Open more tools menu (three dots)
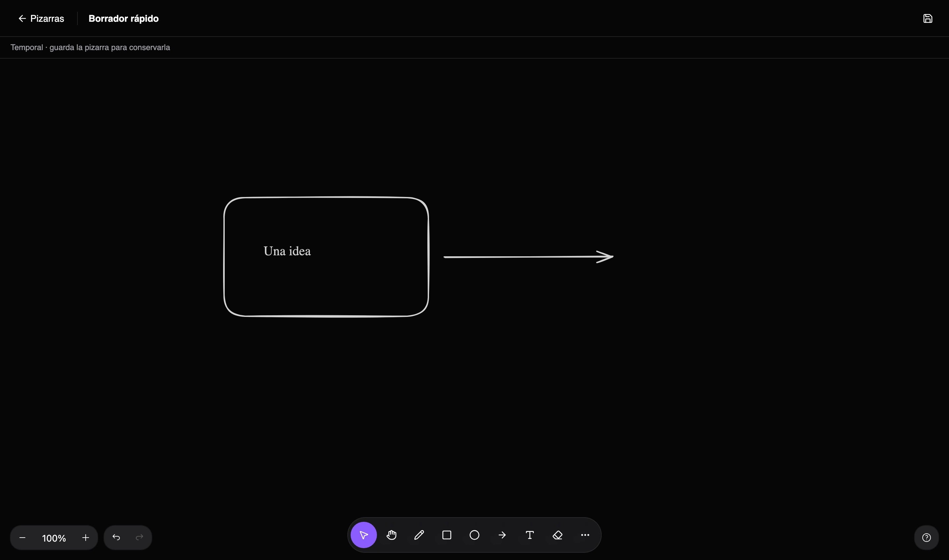 [585, 535]
